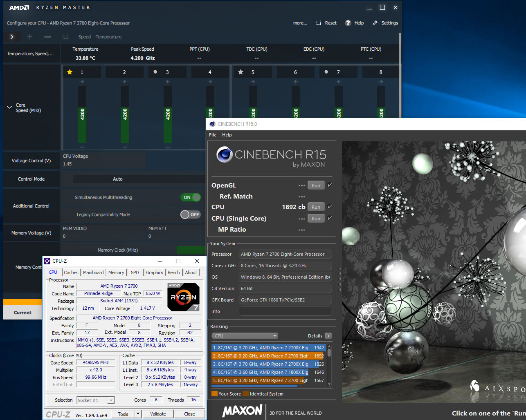This screenshot has height=420, width=526.
Task: Click the MAXON logo
Action: pyautogui.click(x=243, y=411)
